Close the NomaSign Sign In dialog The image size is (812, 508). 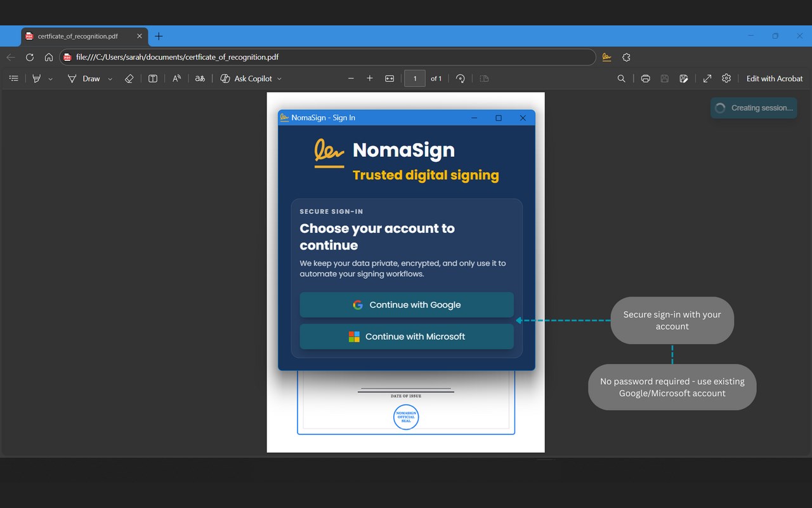[523, 118]
